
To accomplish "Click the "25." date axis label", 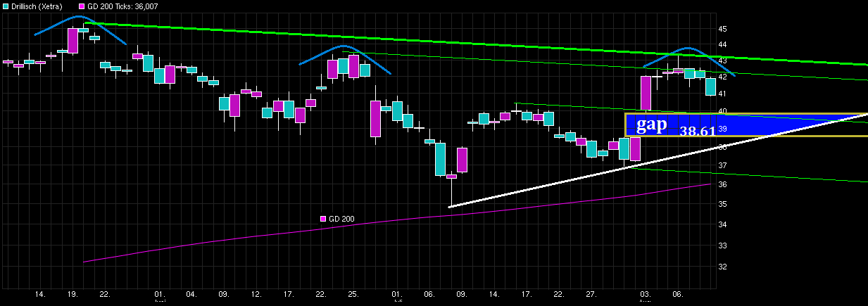I will (353, 294).
